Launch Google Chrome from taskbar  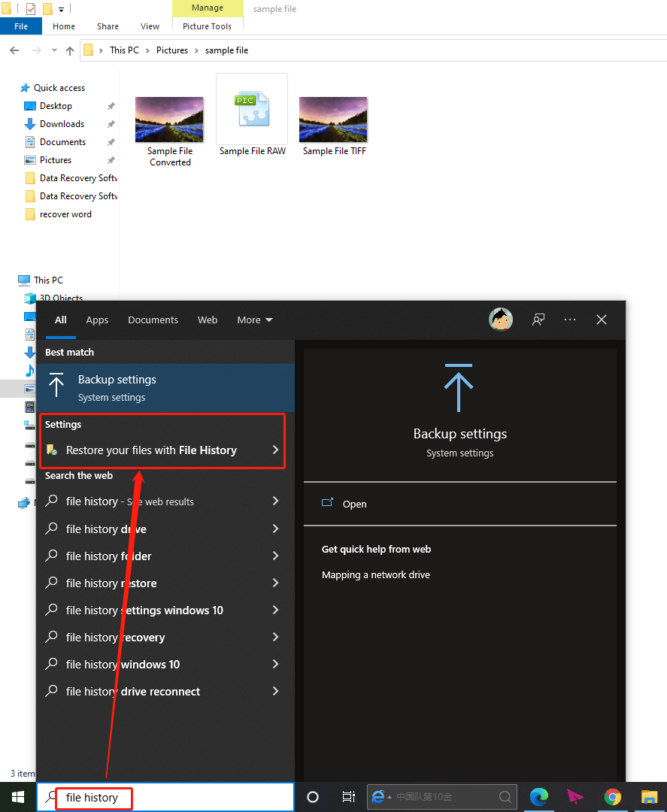tap(612, 797)
